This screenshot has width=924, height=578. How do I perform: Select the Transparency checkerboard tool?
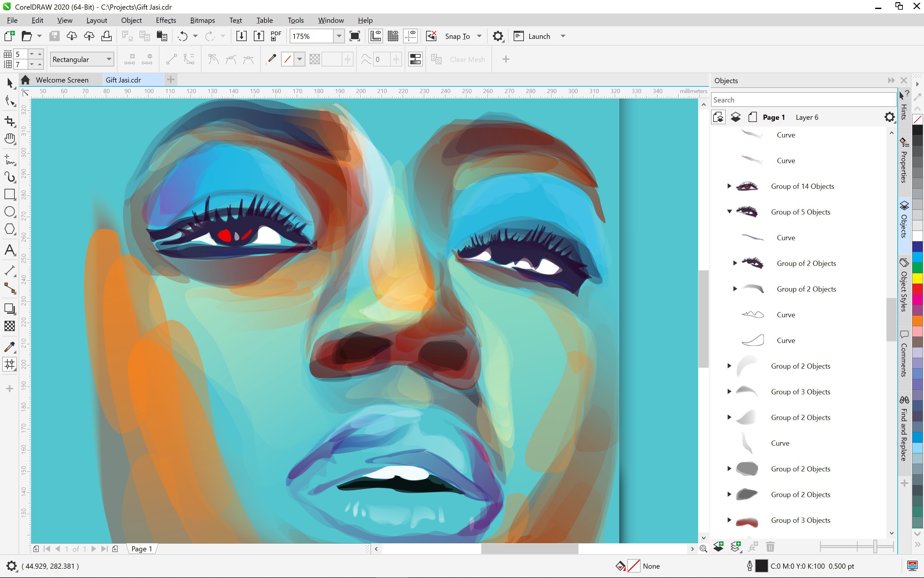click(x=10, y=326)
